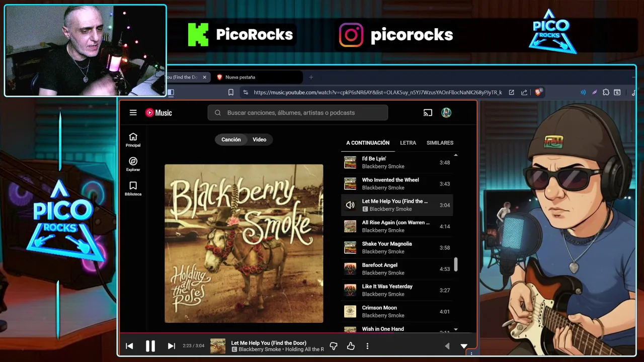Click the URL address field
The height and width of the screenshot is (362, 644).
(x=377, y=92)
